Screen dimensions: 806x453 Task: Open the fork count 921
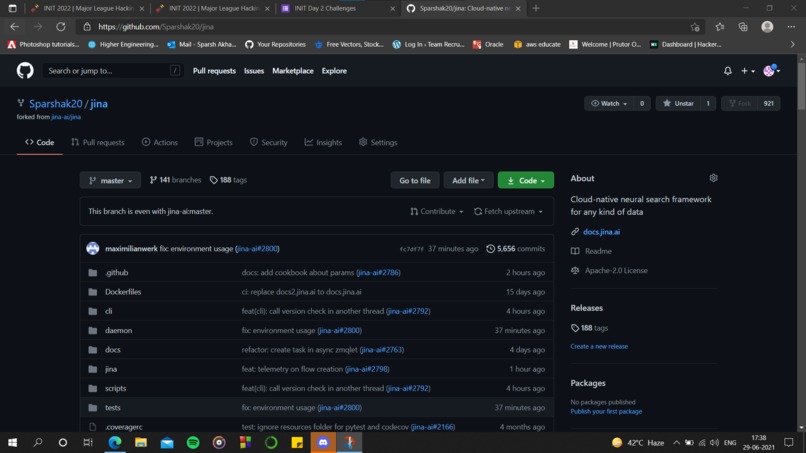point(768,103)
